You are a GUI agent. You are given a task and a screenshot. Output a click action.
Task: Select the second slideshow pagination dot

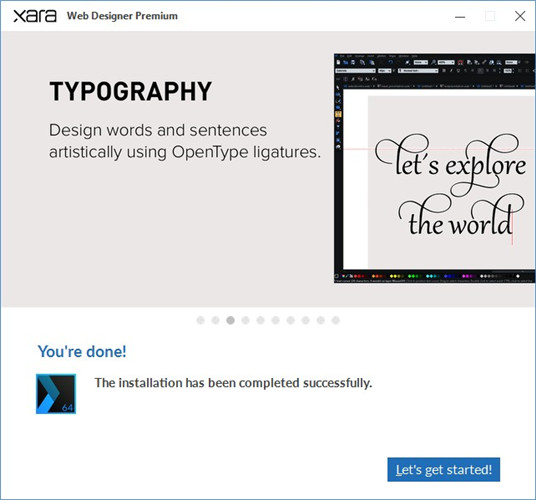point(215,320)
